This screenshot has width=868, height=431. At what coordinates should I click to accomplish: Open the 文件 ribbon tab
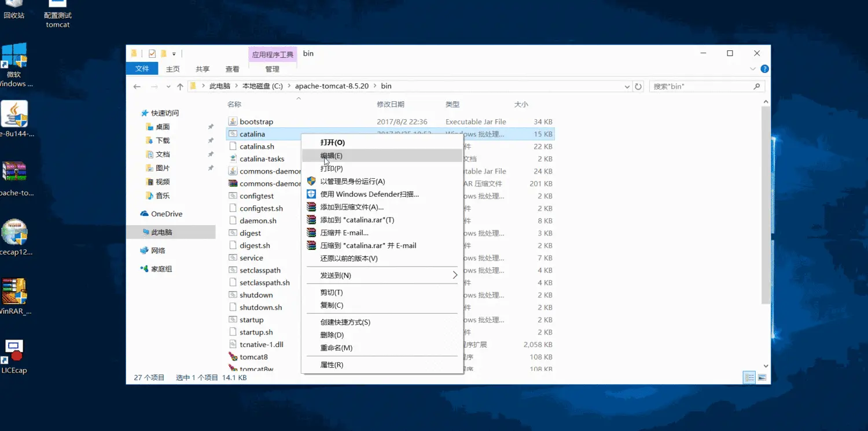pyautogui.click(x=142, y=69)
